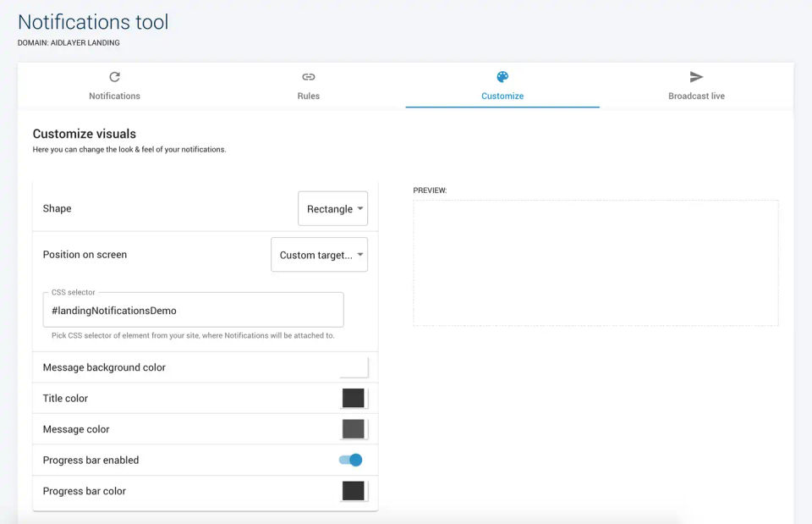Click the 'Here you can change the look' description
This screenshot has height=524, width=812.
pyautogui.click(x=129, y=149)
